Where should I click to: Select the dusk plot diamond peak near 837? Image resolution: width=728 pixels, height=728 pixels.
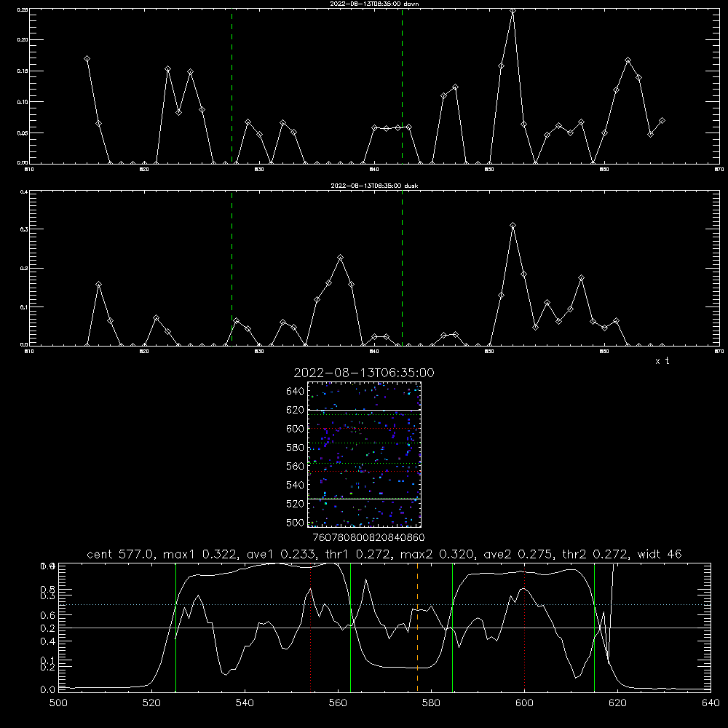pos(340,257)
